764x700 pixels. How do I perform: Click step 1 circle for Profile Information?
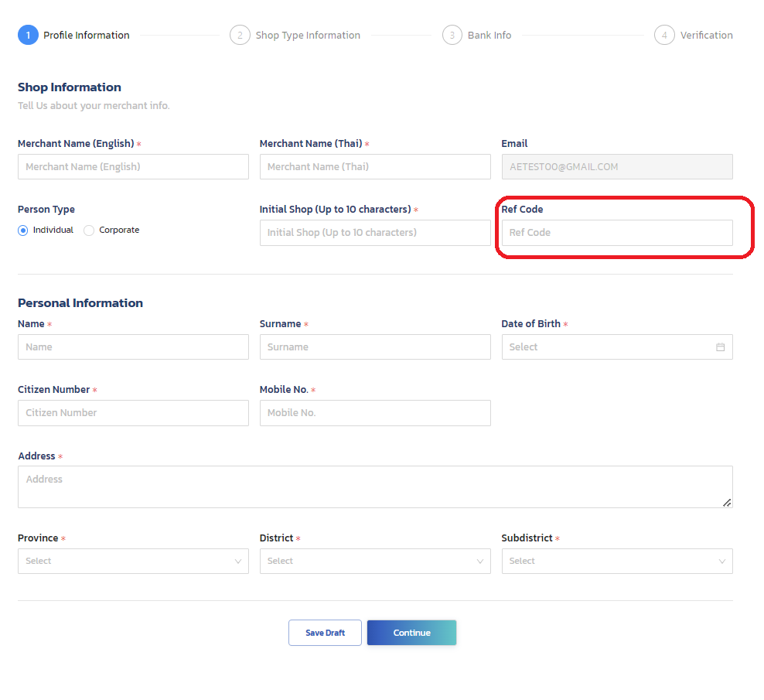(29, 35)
